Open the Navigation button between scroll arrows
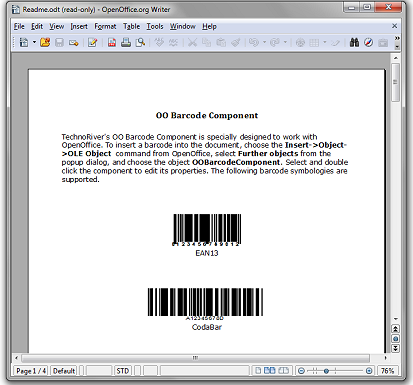The width and height of the screenshot is (413, 385). point(395,339)
